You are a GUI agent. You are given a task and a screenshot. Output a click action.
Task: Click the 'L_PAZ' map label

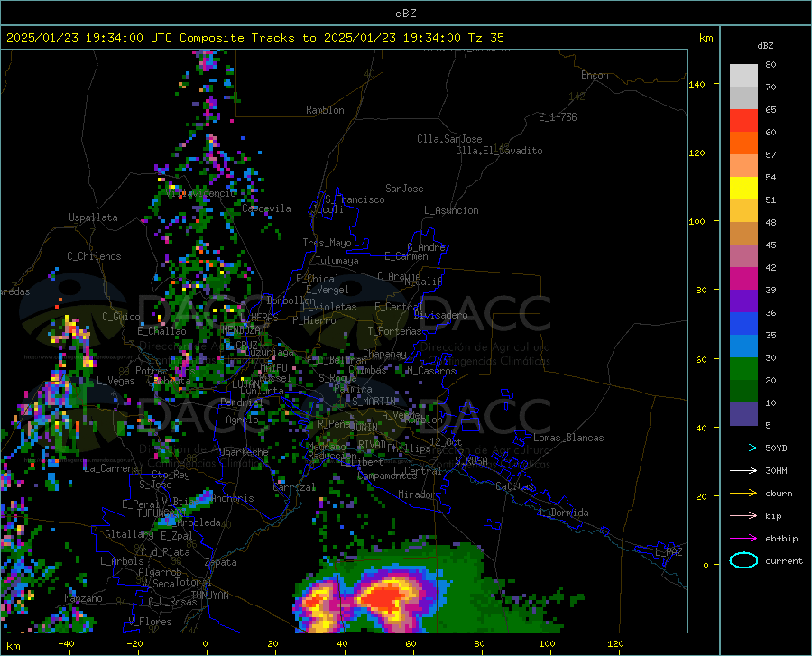(x=669, y=552)
